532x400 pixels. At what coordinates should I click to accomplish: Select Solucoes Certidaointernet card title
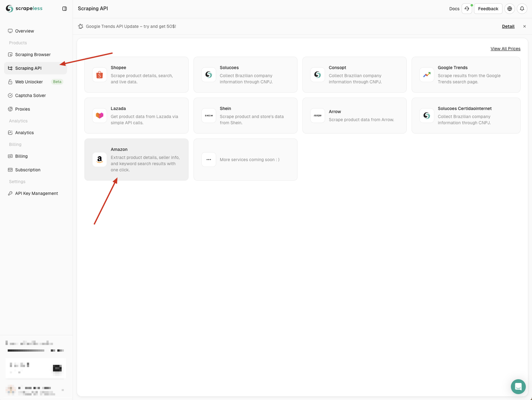pos(465,109)
